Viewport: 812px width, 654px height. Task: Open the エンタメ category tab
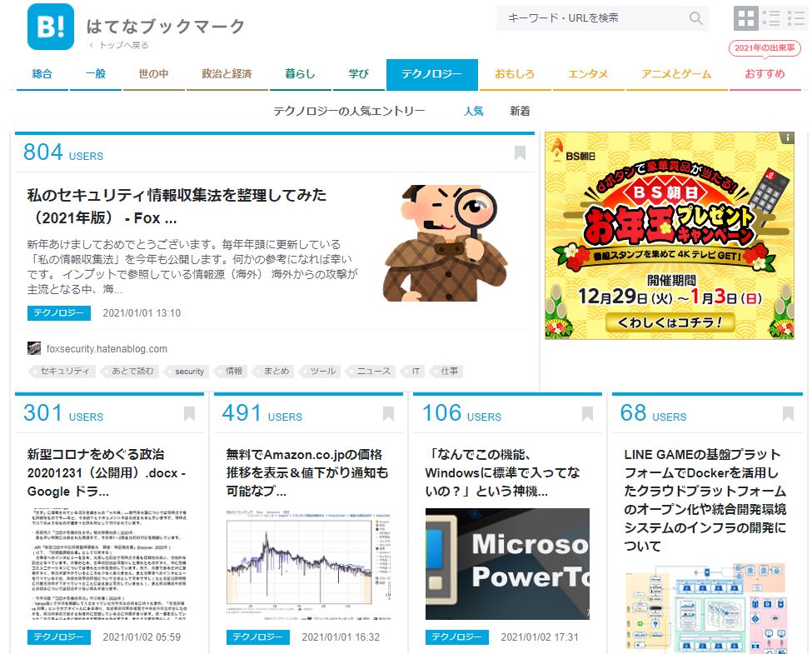coord(588,74)
